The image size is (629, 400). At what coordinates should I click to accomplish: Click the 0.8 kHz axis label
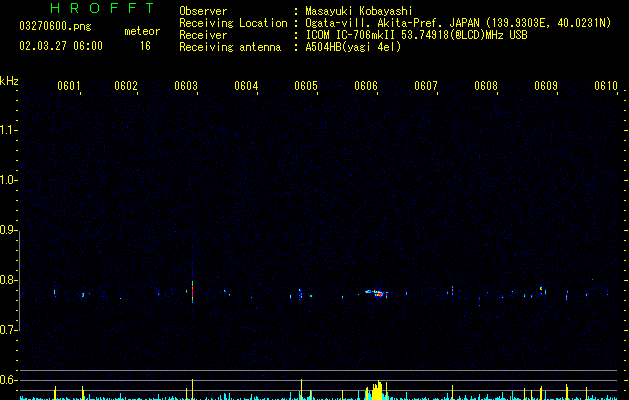point(8,280)
